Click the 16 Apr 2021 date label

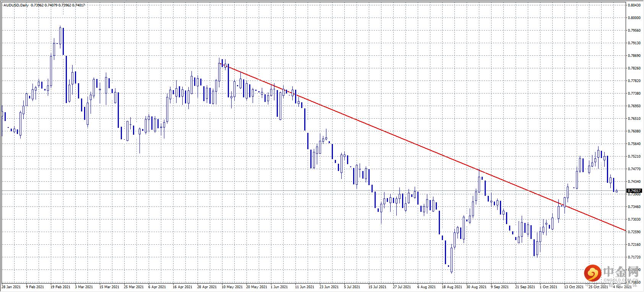(183, 287)
